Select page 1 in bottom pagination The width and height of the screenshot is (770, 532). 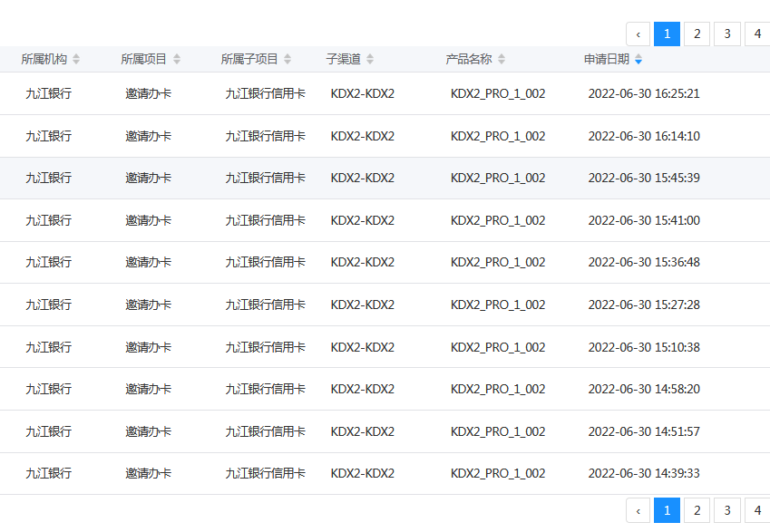pyautogui.click(x=667, y=510)
